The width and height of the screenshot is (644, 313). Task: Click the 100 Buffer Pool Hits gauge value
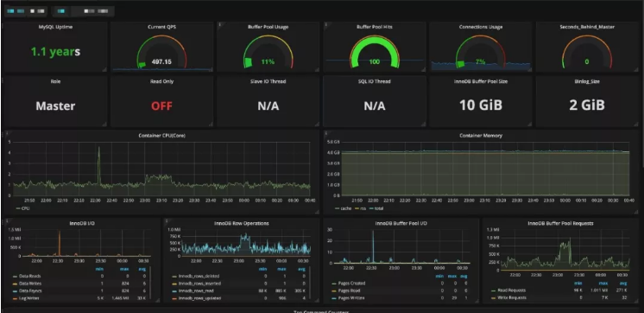click(x=374, y=62)
